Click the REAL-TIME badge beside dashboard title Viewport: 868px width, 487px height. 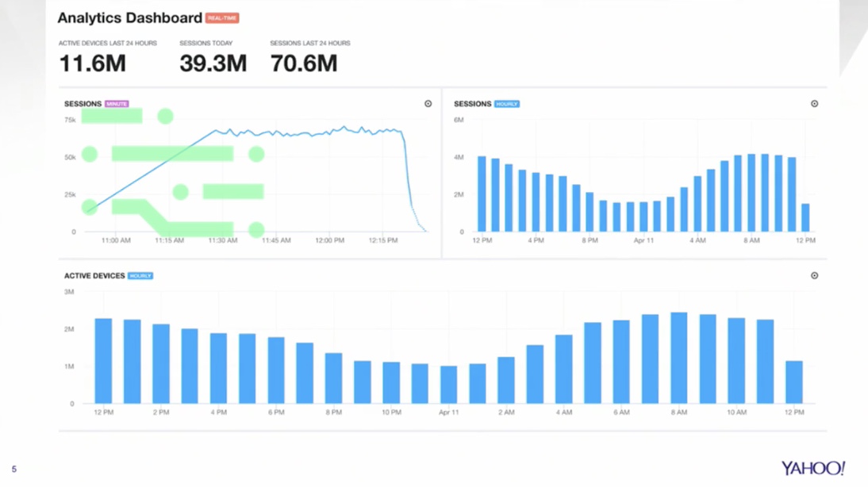tap(222, 17)
